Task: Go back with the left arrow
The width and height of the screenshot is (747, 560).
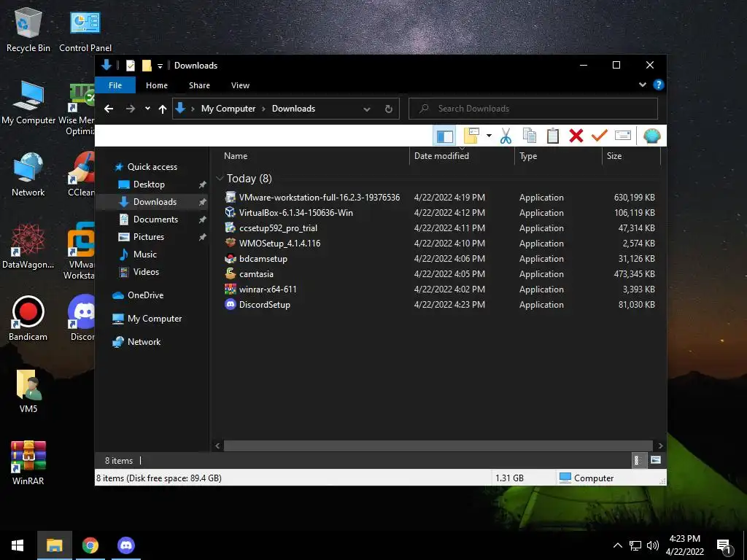Action: pyautogui.click(x=109, y=109)
